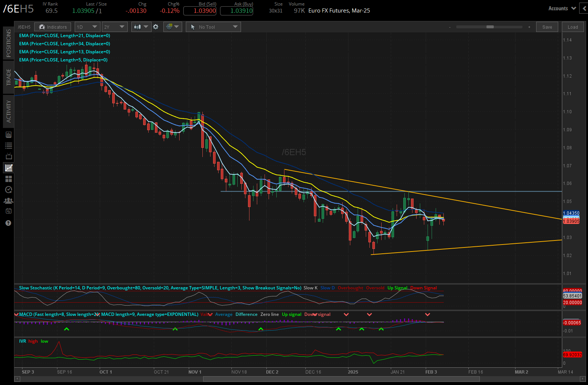588x385 pixels.
Task: Click the Last price 1.03905 in header
Action: pyautogui.click(x=83, y=11)
